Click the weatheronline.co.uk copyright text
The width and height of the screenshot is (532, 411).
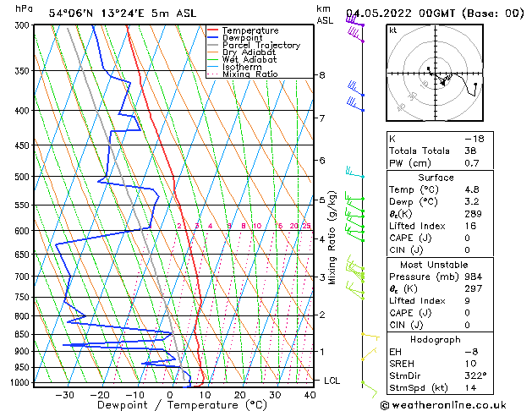tap(443, 405)
